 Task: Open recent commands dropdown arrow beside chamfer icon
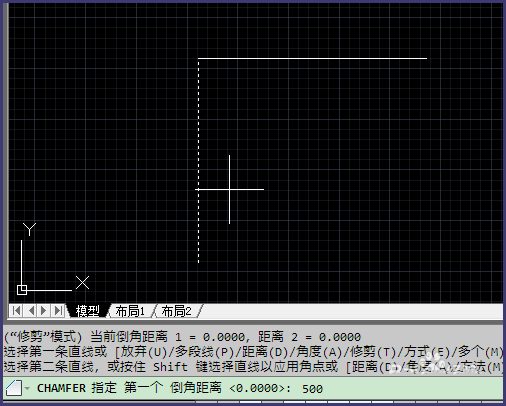tap(27, 388)
